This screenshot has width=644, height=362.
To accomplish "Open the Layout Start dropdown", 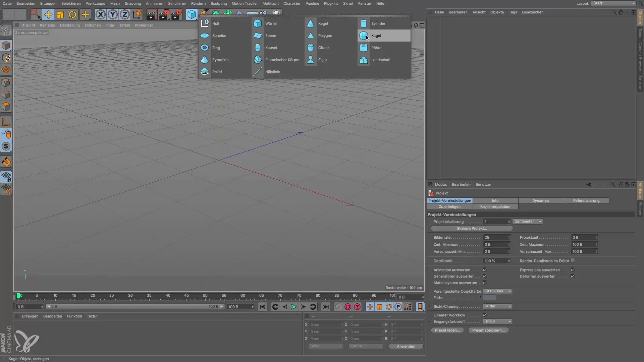I will coord(613,3).
